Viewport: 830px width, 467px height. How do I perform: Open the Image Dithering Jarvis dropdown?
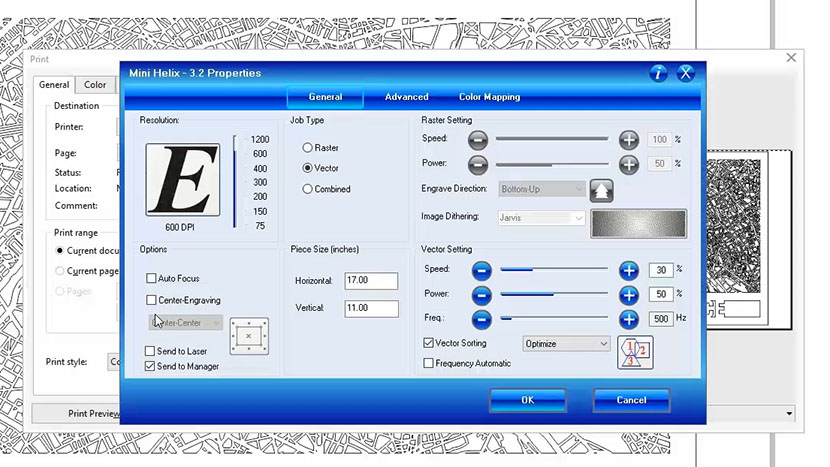pos(542,218)
